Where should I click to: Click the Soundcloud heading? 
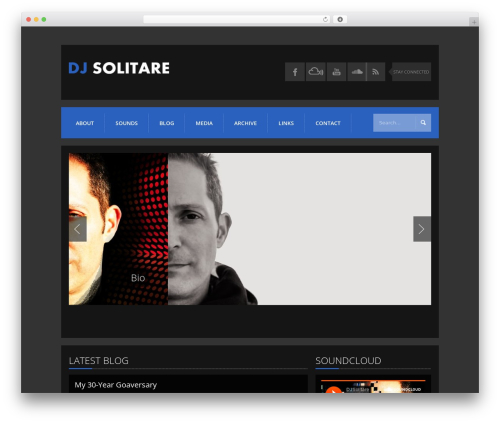pos(348,361)
